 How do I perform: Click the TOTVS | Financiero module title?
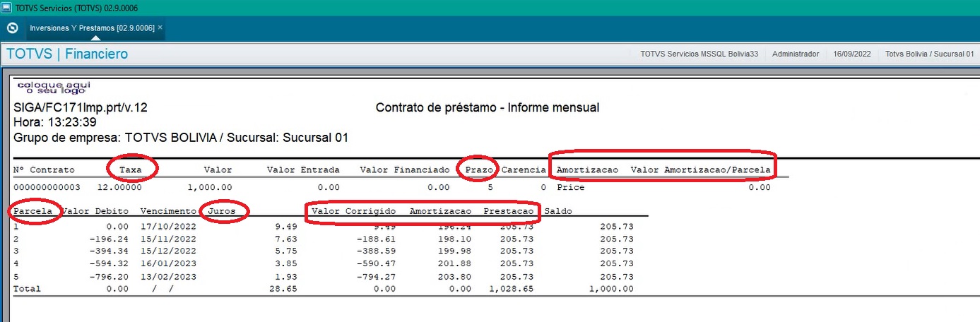67,54
